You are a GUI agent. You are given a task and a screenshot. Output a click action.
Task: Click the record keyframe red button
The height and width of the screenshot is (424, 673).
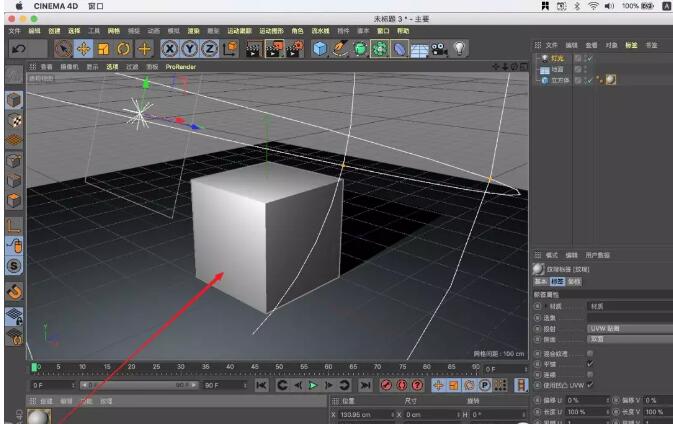[385, 385]
